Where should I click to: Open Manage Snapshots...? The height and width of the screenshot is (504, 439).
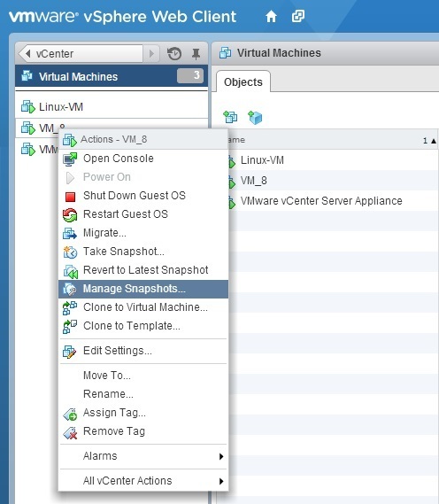point(143,289)
